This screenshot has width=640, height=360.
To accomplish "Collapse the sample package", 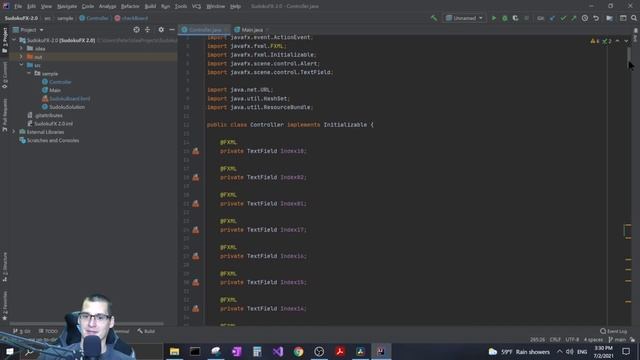I will click(29, 73).
